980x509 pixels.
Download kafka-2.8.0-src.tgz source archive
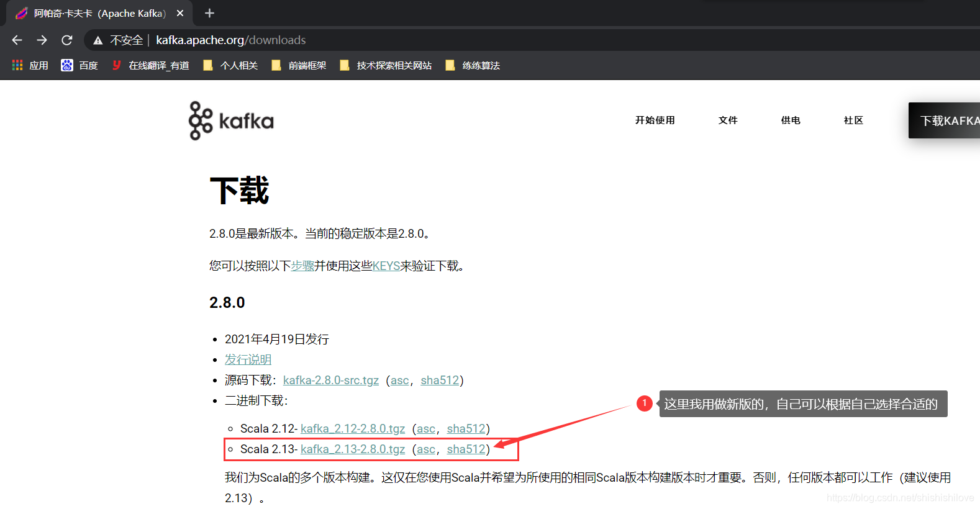tap(331, 380)
